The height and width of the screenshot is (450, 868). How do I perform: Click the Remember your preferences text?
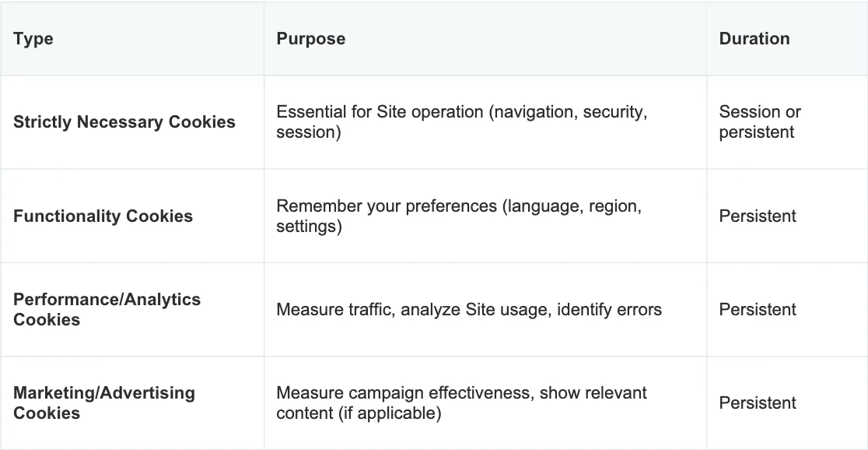[387, 206]
